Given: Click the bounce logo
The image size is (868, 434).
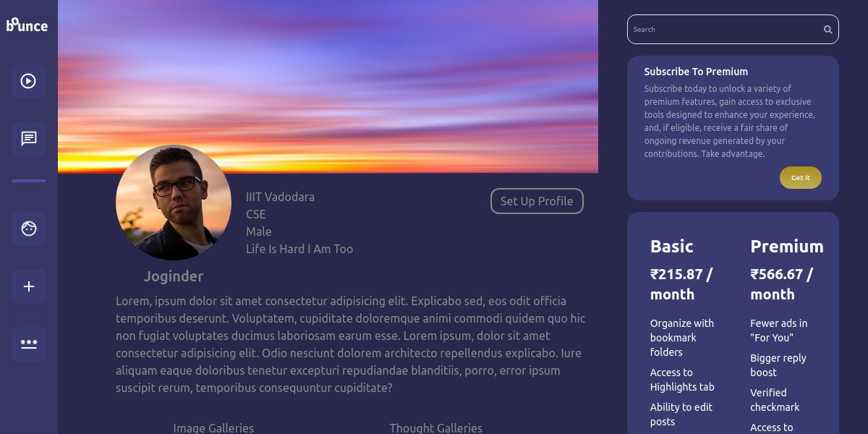Looking at the screenshot, I should [27, 25].
